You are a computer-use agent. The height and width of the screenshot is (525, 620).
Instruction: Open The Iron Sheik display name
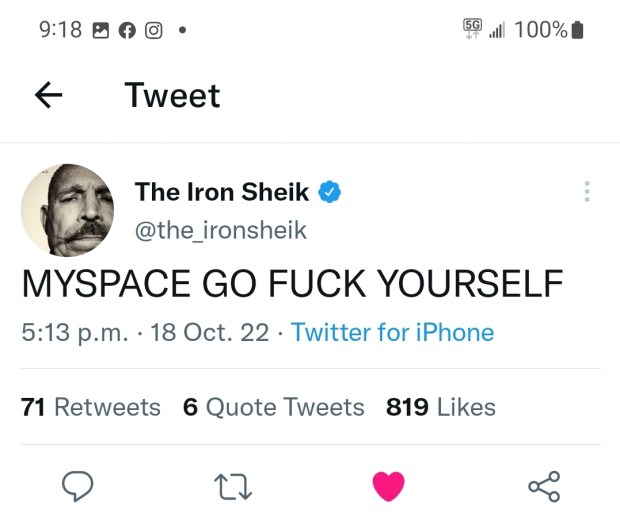tap(222, 191)
